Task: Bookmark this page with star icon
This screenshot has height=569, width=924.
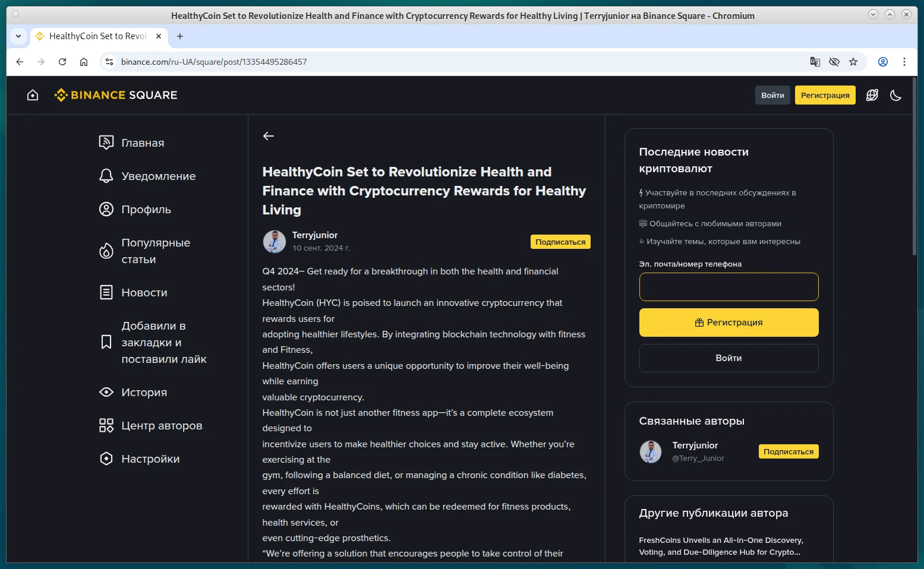Action: 853,62
